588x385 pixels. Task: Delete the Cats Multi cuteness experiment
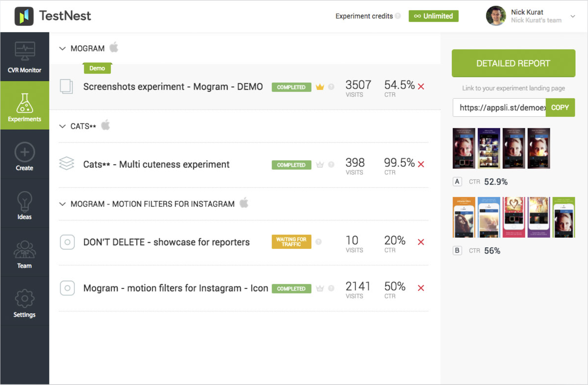pyautogui.click(x=421, y=164)
